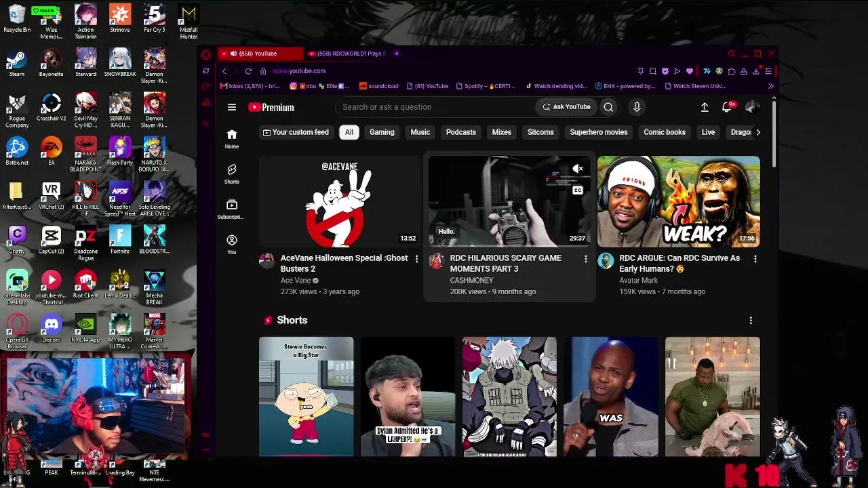Open a new browser tab
This screenshot has height=488, width=868.
tap(397, 54)
